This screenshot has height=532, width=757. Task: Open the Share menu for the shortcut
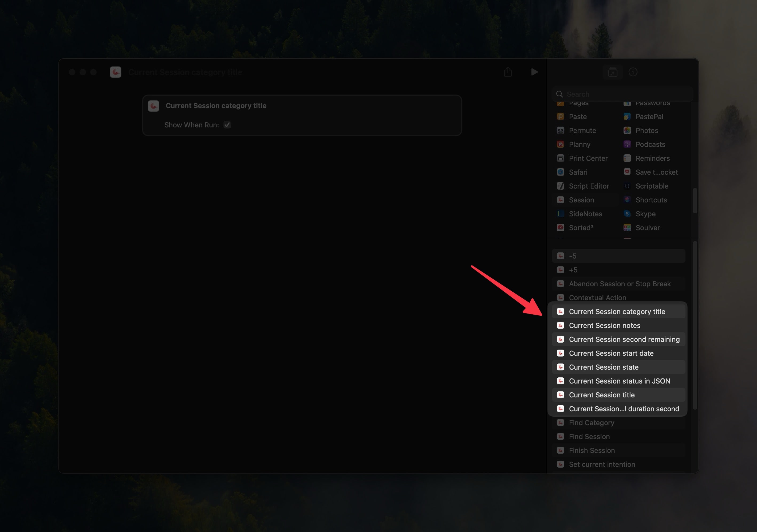point(508,72)
